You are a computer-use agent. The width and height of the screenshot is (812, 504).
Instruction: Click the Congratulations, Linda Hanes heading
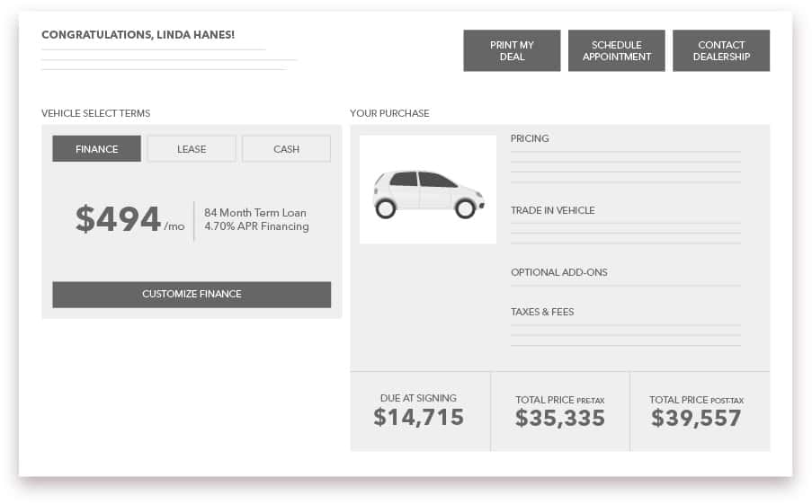coord(138,35)
